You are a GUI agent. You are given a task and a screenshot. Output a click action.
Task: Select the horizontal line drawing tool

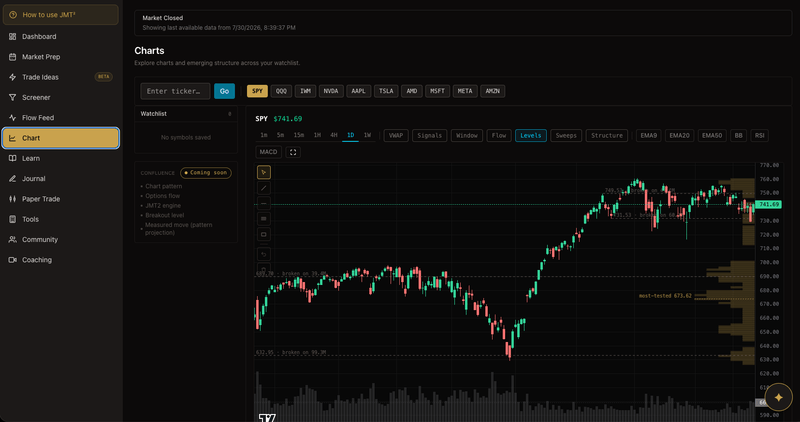point(264,204)
